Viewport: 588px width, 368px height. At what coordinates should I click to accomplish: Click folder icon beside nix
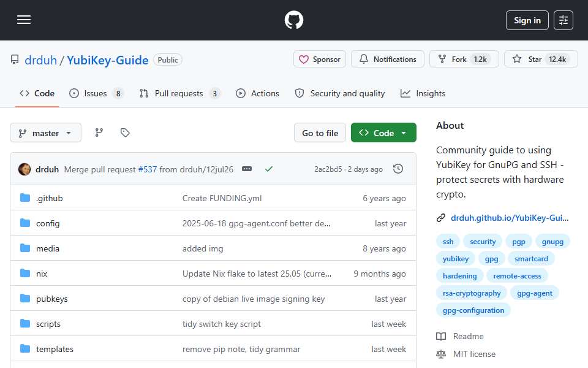coord(24,273)
